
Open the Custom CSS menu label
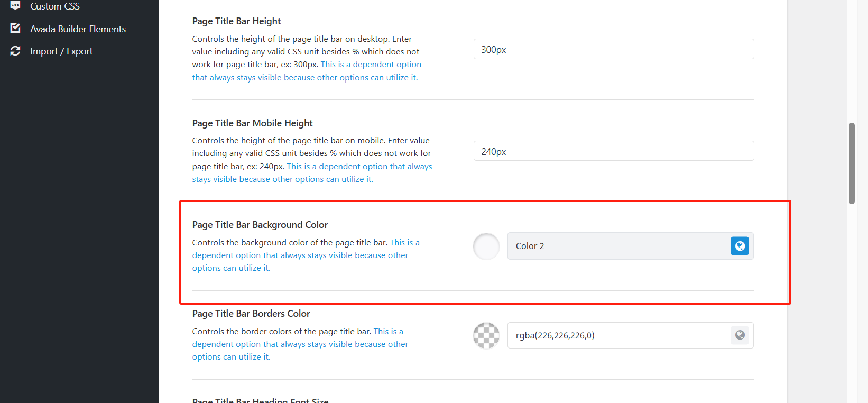point(55,6)
